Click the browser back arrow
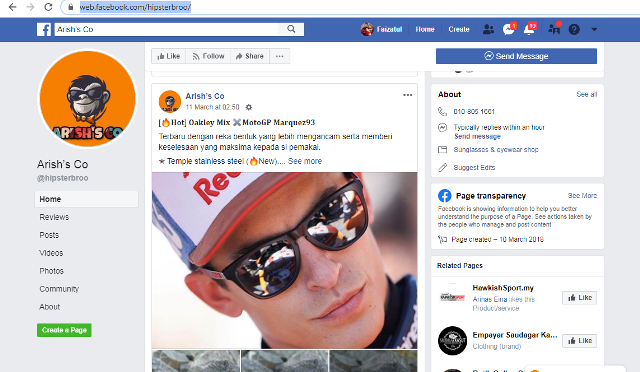This screenshot has width=640, height=372. pos(12,7)
